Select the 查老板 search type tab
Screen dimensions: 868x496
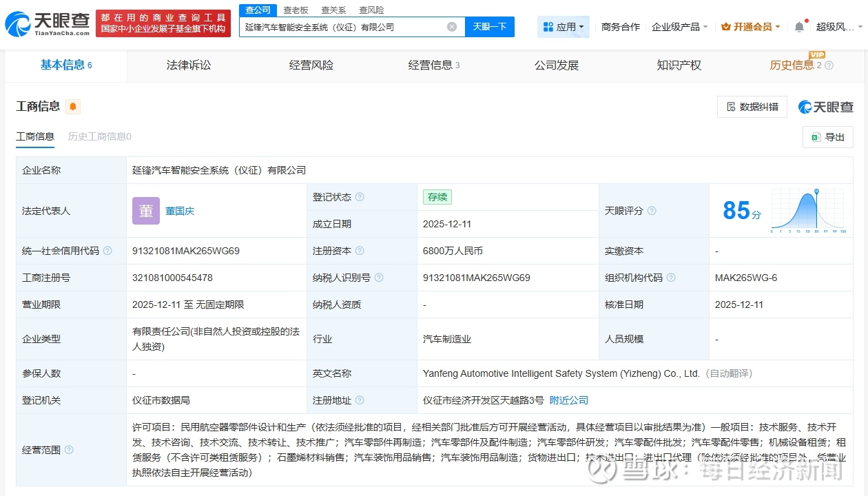click(296, 10)
